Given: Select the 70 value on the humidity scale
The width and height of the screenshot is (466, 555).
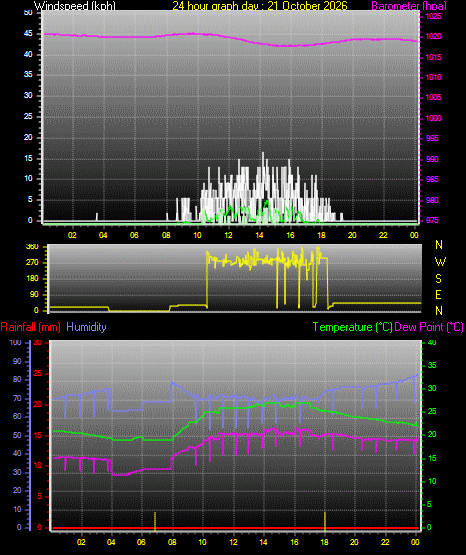Looking at the screenshot, I should 17,399.
